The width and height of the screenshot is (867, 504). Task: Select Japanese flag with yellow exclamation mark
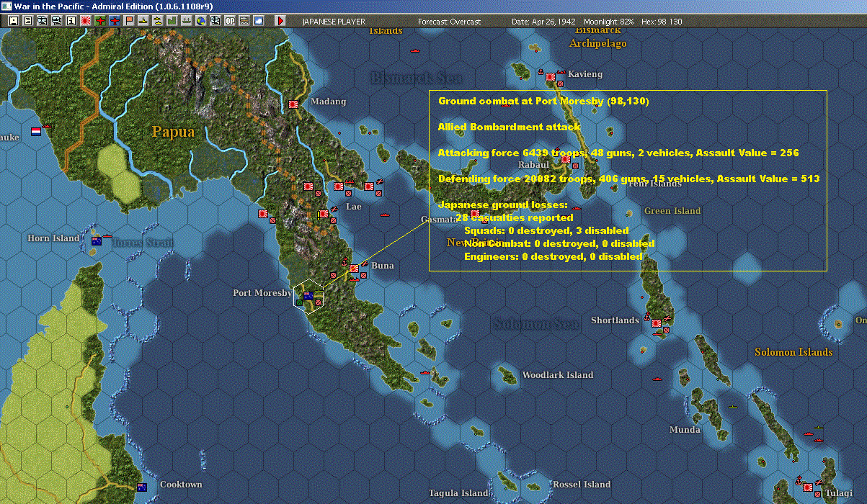coord(324,214)
